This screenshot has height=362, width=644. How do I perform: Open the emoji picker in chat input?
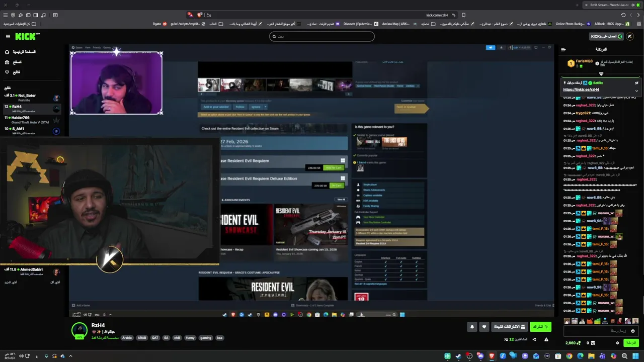click(633, 331)
